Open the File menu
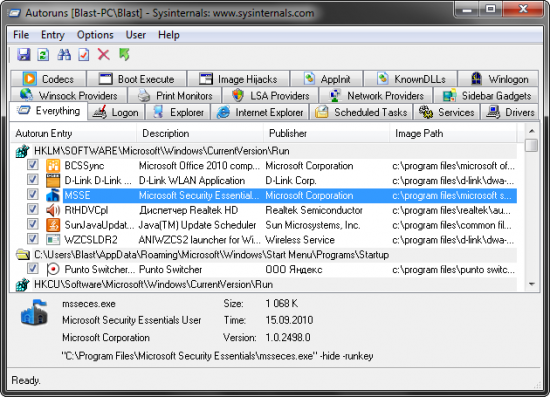The width and height of the screenshot is (550, 397). tap(21, 35)
